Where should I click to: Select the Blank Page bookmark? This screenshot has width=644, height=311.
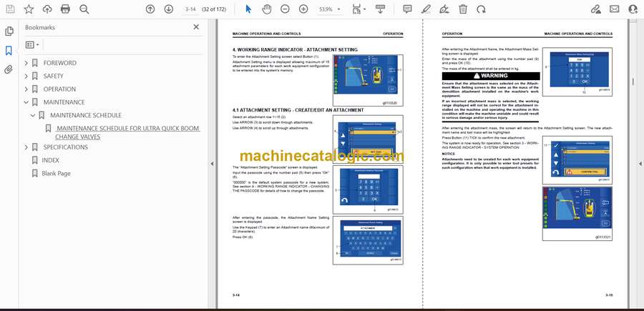coord(57,173)
